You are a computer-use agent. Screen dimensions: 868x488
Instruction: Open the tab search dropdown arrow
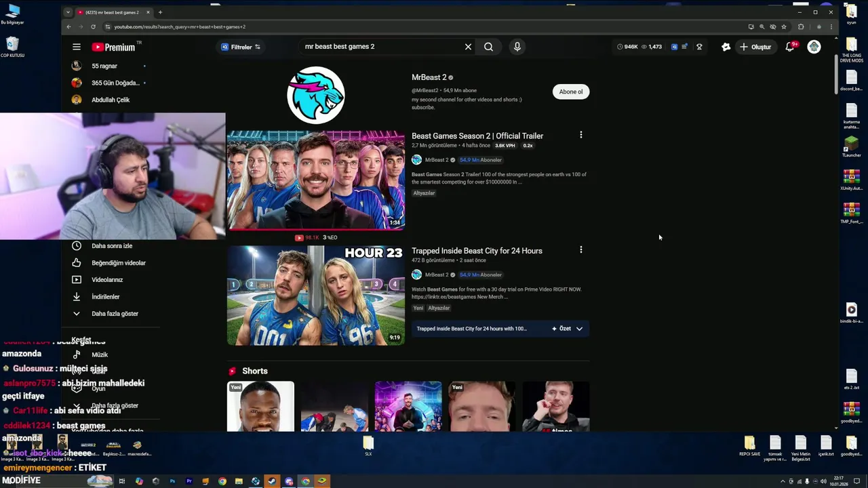tap(68, 12)
